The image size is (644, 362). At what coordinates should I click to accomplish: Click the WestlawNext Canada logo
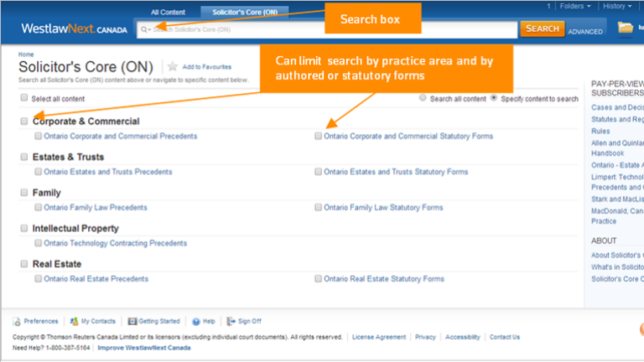[x=75, y=28]
